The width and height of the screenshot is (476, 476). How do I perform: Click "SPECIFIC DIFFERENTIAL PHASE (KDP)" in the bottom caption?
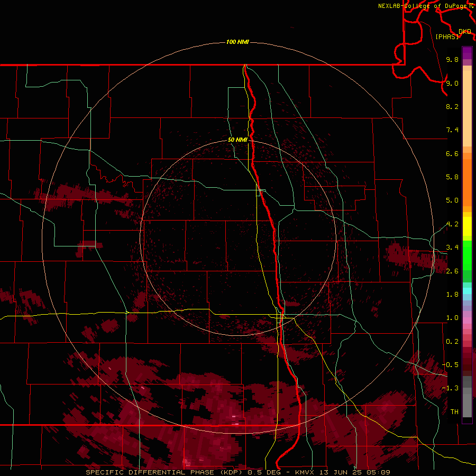(x=166, y=472)
